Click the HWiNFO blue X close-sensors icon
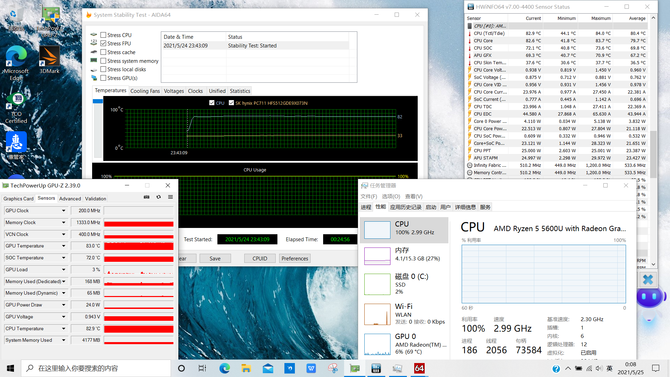Image resolution: width=670 pixels, height=377 pixels. [648, 280]
